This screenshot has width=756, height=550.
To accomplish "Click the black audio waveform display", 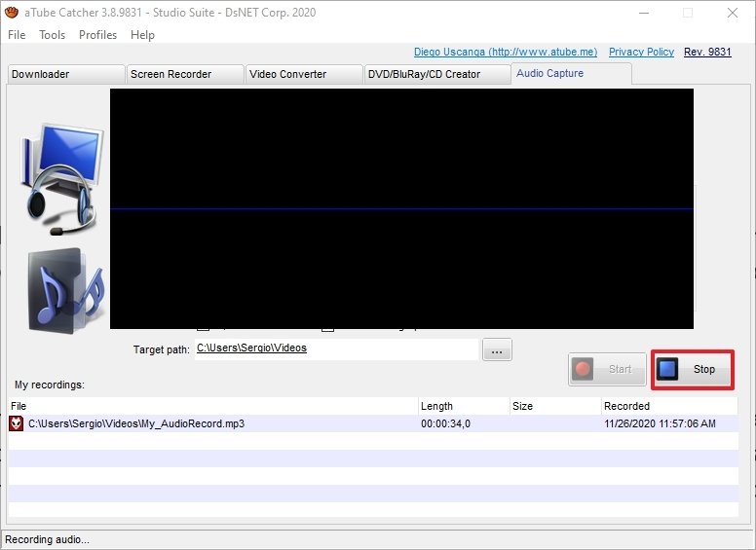I will (401, 208).
